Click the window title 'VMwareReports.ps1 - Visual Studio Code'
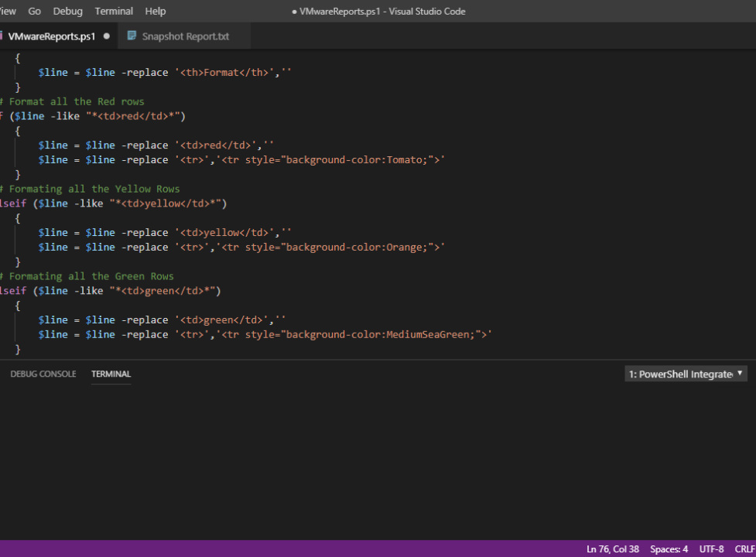756x557 pixels. (x=381, y=11)
